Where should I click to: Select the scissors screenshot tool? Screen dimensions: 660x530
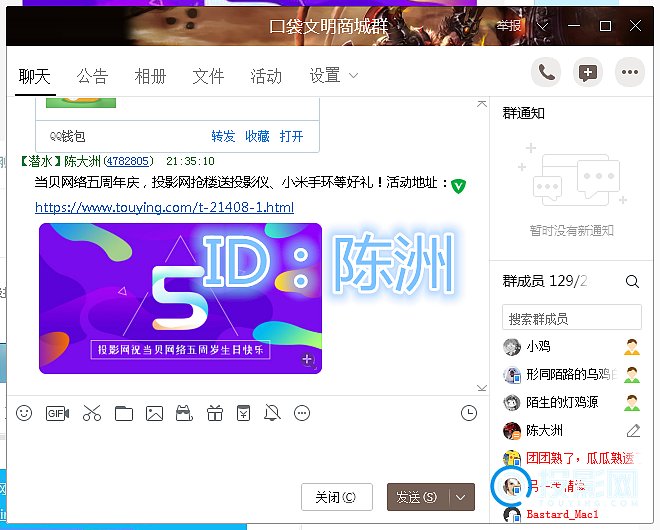pyautogui.click(x=92, y=413)
